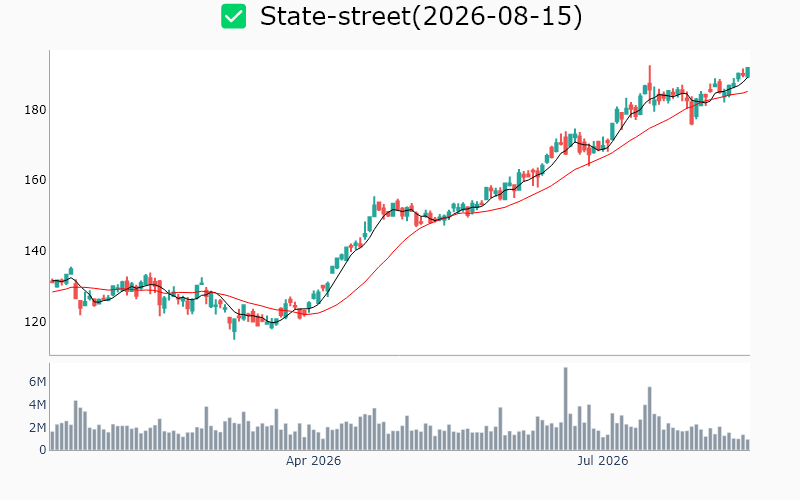Click the 180 price axis label
This screenshot has width=800, height=500.
[35, 110]
